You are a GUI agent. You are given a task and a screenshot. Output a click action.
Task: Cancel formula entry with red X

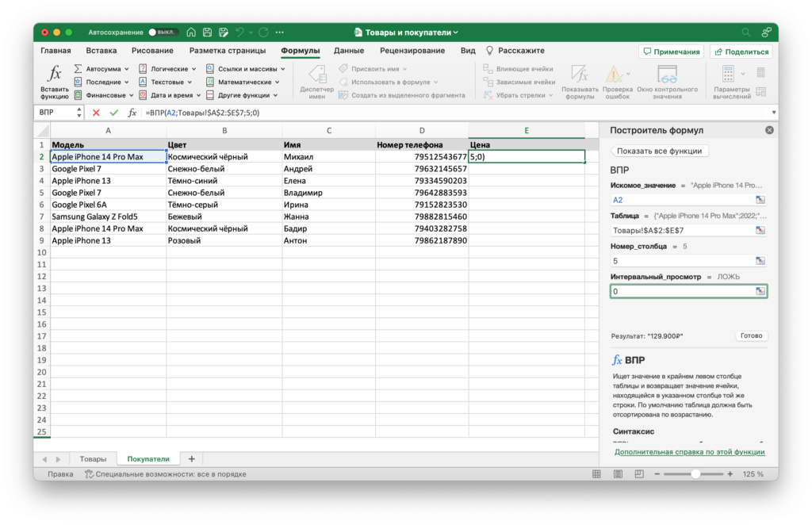point(96,113)
